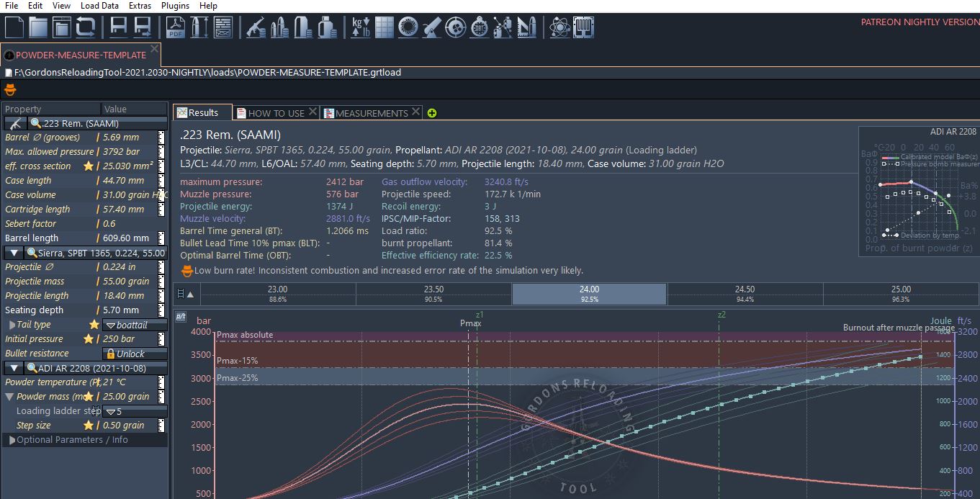Click the burn-rate model thumbnail chart
The height and width of the screenshot is (499, 980).
(x=918, y=191)
